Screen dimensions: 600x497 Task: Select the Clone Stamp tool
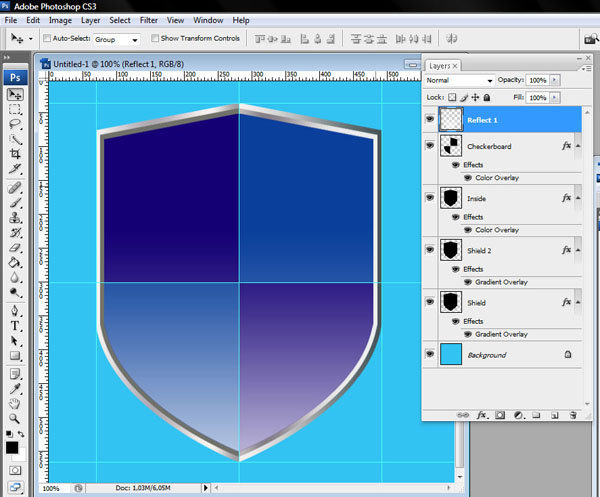pyautogui.click(x=15, y=218)
